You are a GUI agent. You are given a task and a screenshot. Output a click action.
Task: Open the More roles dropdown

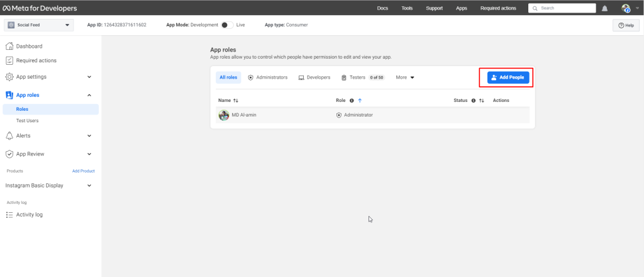(405, 77)
